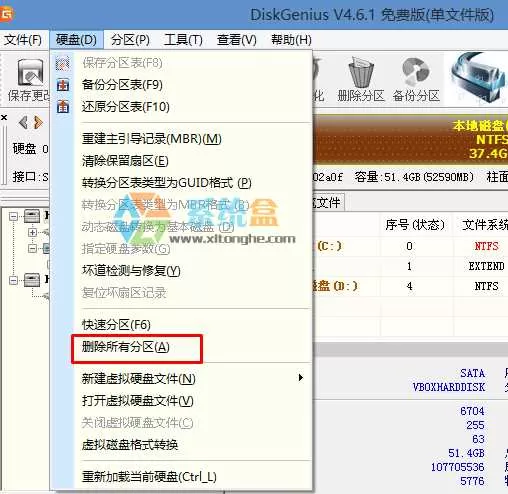Choose convert partition table to GUID format

coord(167,183)
